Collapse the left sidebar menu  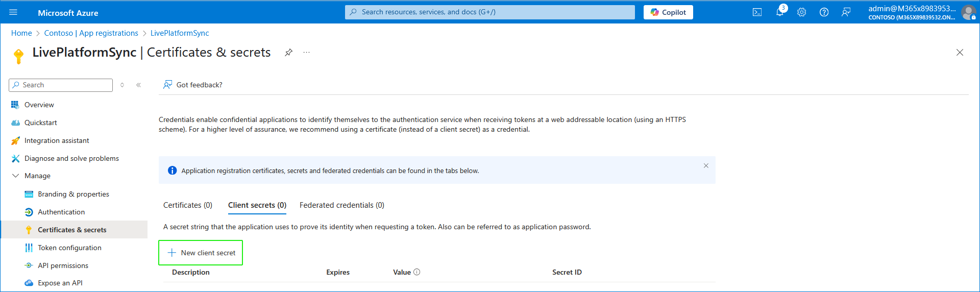pos(138,85)
